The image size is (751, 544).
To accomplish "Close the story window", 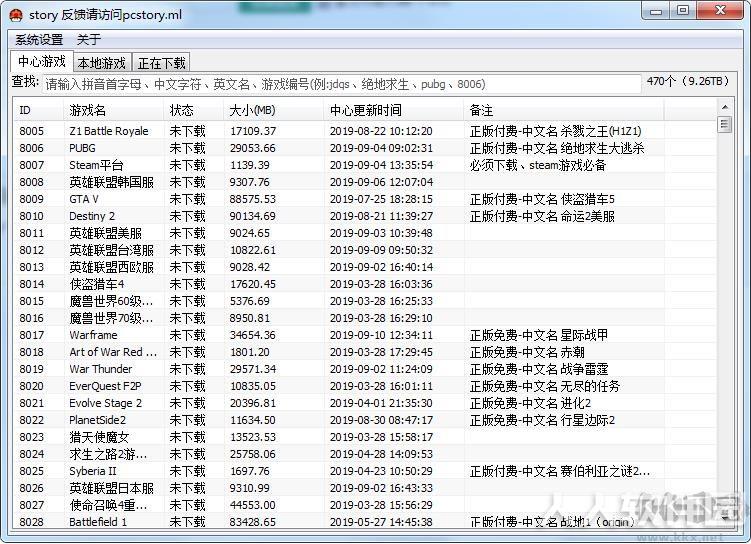I will click(720, 11).
